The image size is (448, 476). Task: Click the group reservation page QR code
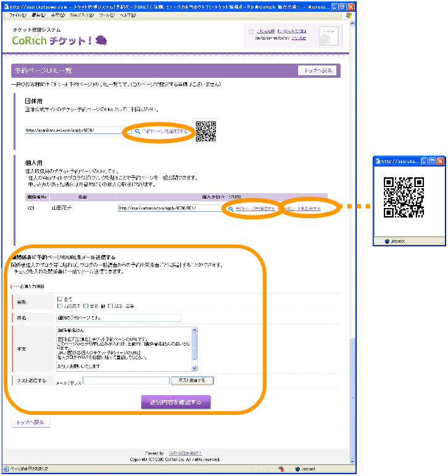point(205,131)
